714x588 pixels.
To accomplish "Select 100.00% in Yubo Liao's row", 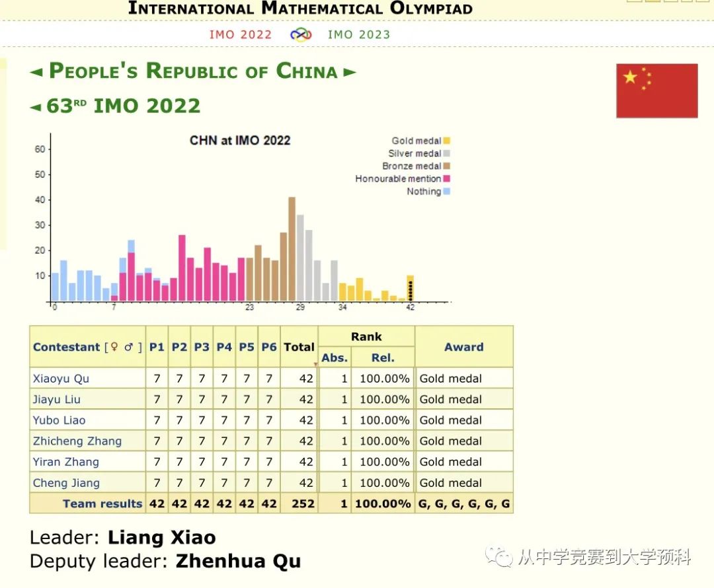I will (384, 421).
